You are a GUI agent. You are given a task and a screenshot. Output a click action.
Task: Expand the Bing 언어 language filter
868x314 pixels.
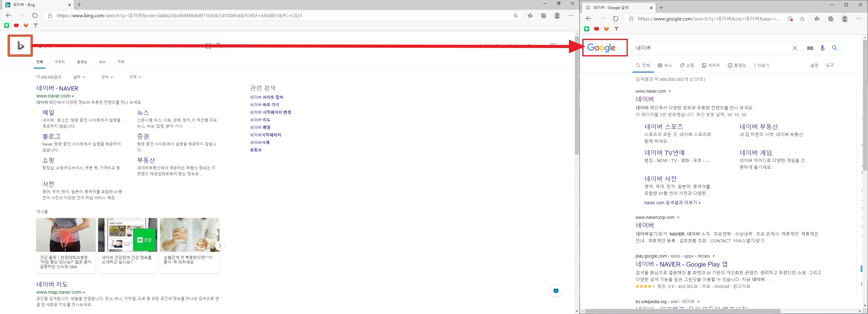tap(107, 77)
